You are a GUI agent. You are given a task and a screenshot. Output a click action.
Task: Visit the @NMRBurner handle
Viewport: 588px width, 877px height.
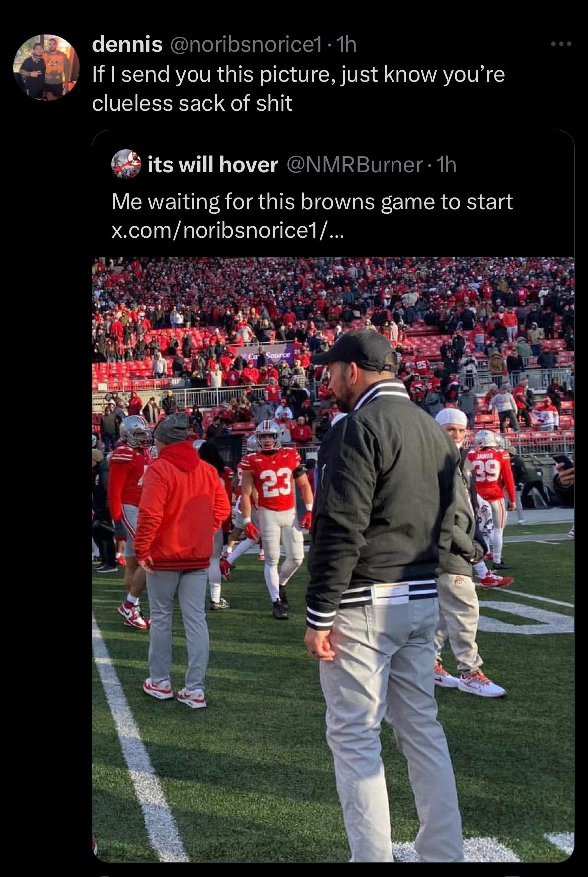(355, 164)
